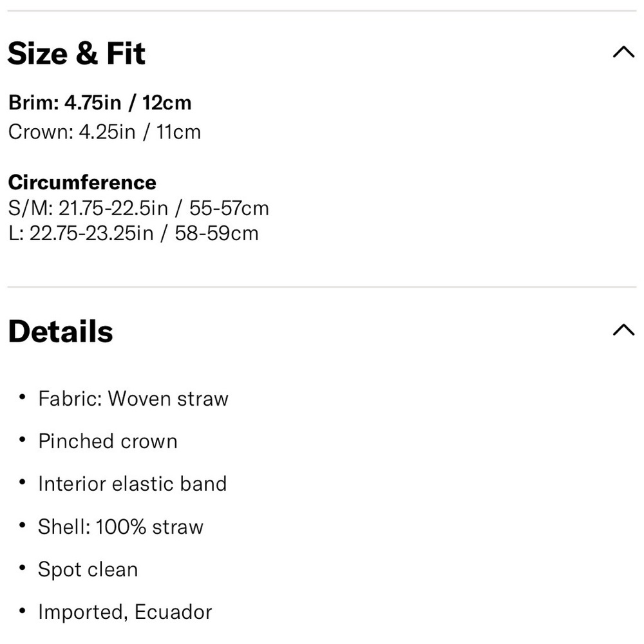Viewport: 644px width, 644px height.
Task: Click the Spot clean detail
Action: click(88, 569)
